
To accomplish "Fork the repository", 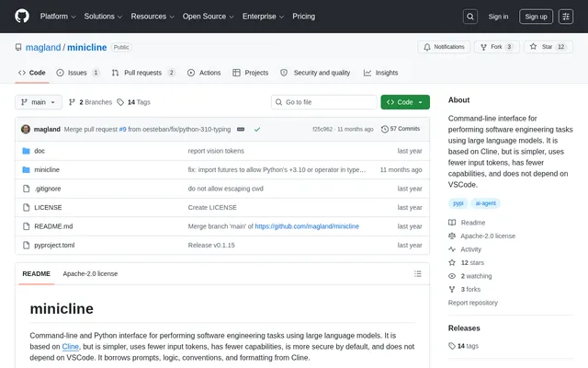I will 496,47.
